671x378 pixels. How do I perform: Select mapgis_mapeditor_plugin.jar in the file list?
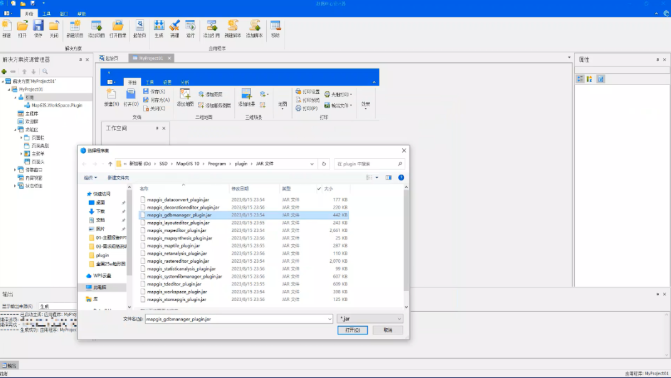pos(176,230)
